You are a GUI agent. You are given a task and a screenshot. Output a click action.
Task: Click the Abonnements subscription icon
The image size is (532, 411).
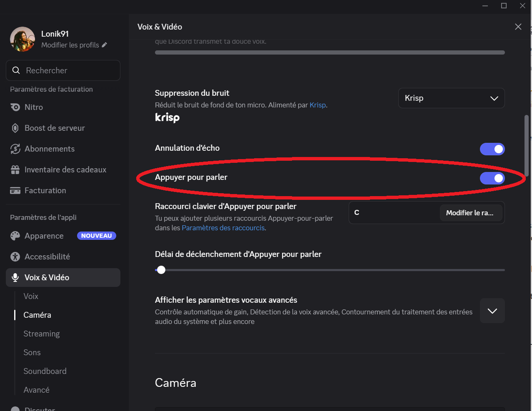tap(15, 149)
